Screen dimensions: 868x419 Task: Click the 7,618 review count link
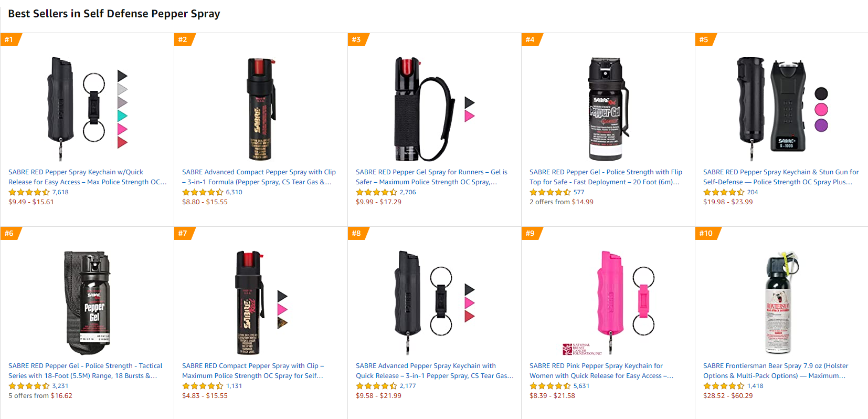click(x=60, y=192)
